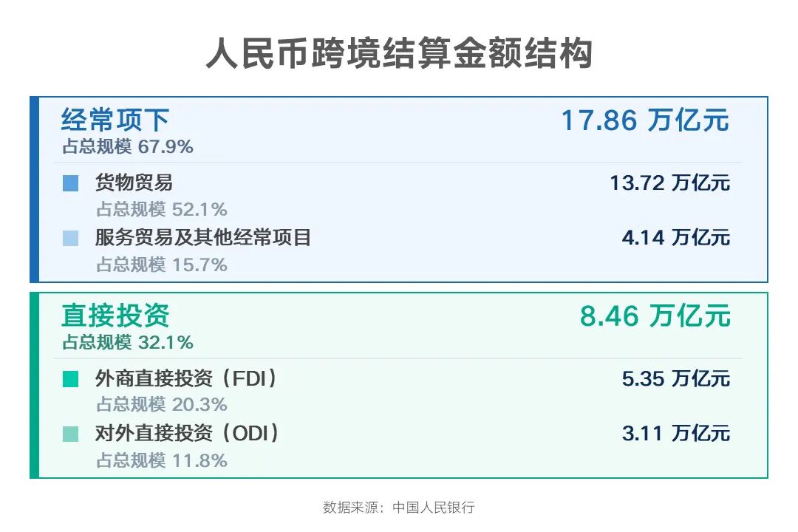Click the blue 货物贸易 legend square
Image resolution: width=798 pixels, height=532 pixels.
pos(70,183)
